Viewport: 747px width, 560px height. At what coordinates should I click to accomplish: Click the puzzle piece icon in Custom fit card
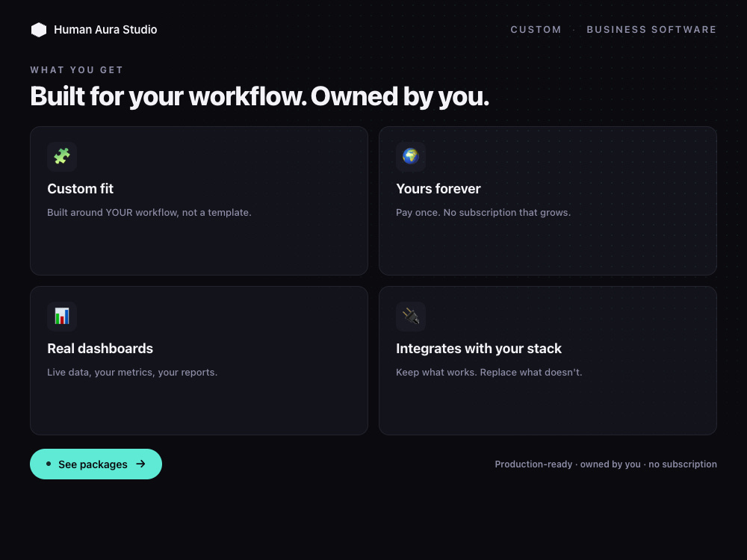pyautogui.click(x=62, y=156)
